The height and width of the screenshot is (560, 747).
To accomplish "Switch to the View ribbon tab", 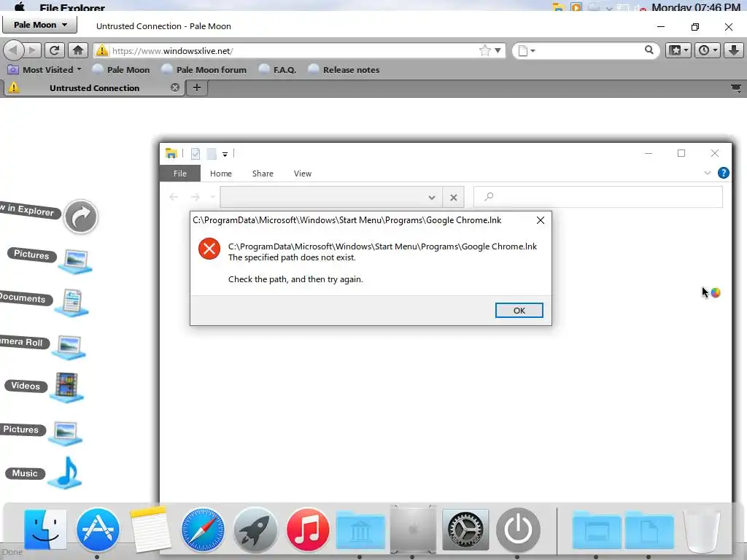I will tap(303, 174).
